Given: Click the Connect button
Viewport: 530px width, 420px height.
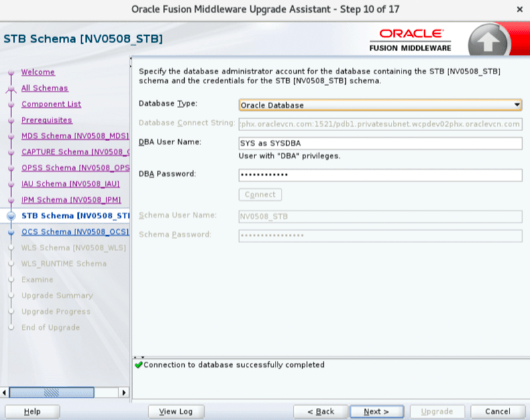Looking at the screenshot, I should [x=260, y=195].
